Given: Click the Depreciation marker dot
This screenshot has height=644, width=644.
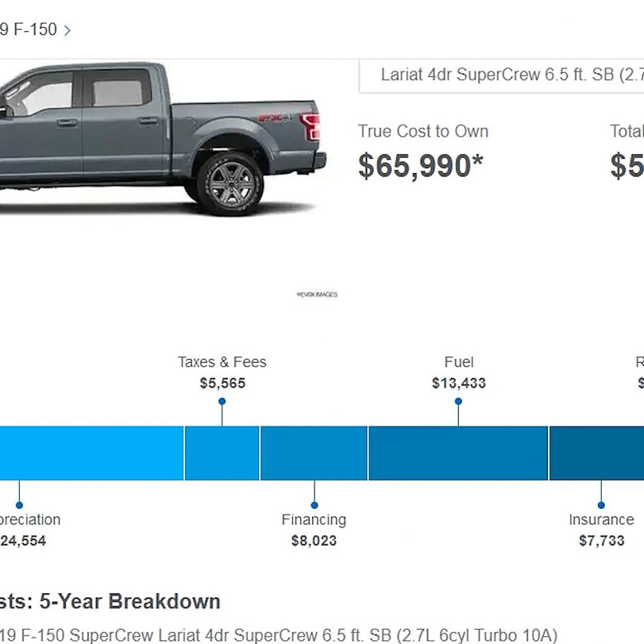Looking at the screenshot, I should tap(19, 505).
